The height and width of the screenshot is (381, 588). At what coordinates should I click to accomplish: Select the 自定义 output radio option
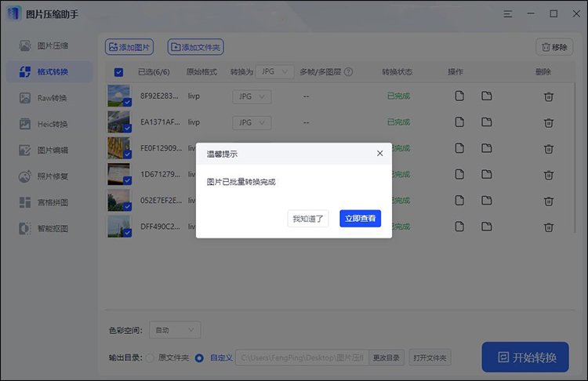coord(199,357)
